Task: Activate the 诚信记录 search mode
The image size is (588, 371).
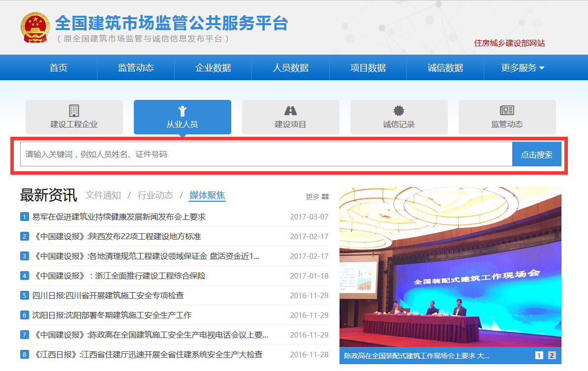Action: 399,117
